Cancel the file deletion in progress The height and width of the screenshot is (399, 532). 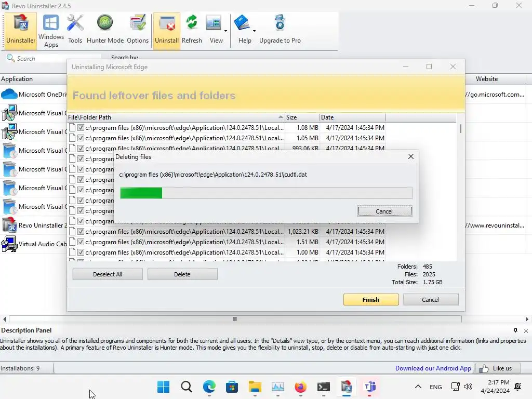(x=384, y=211)
